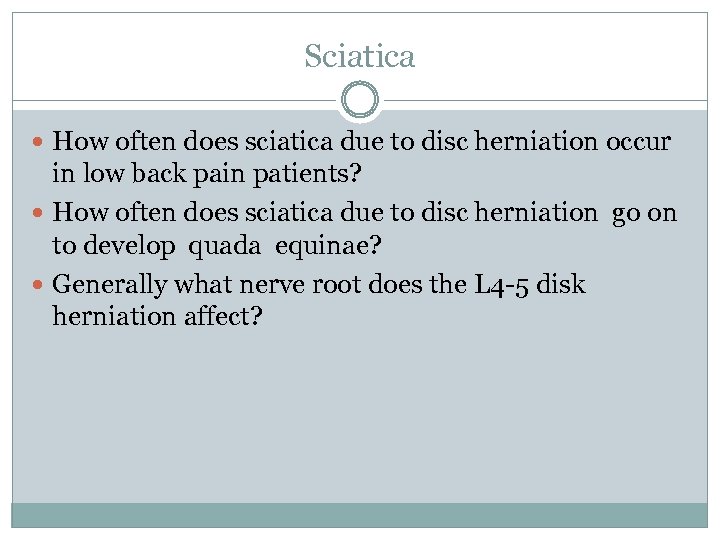Select the word "Generally" in third bullet
The image size is (720, 540).
pos(109,285)
